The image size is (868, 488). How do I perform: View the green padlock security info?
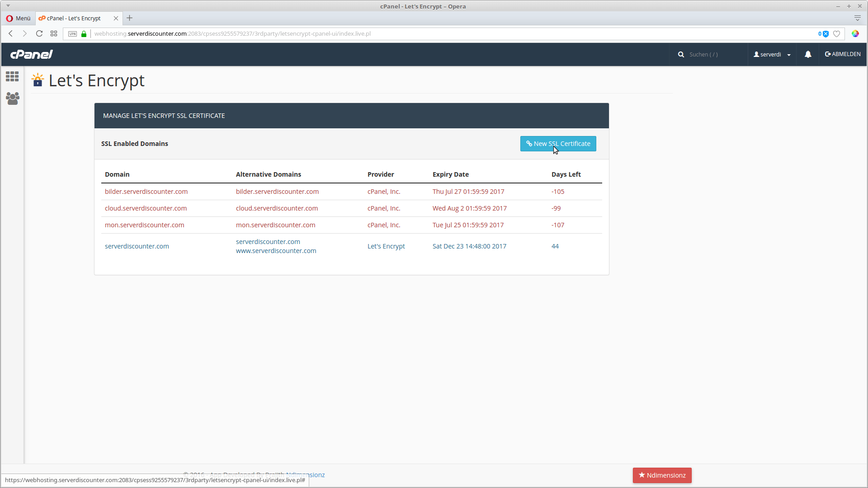coord(84,34)
